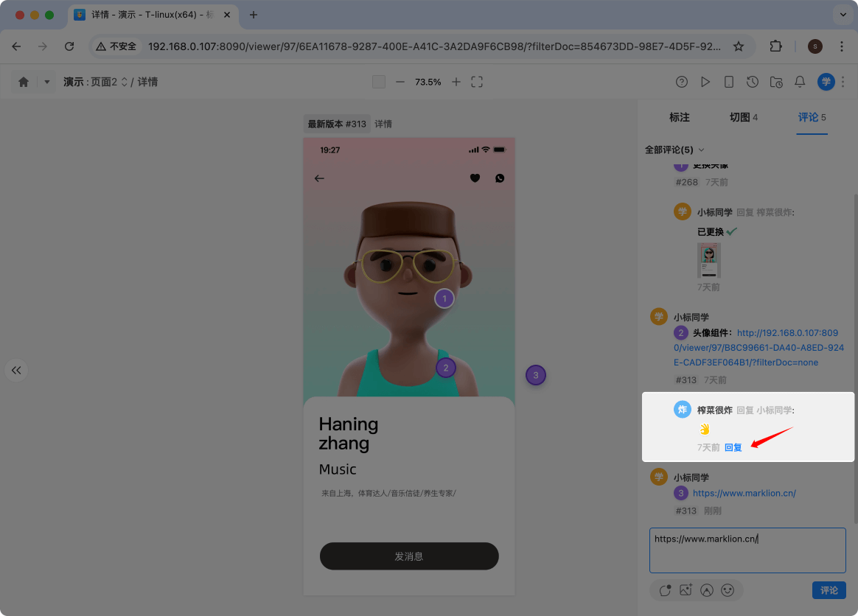This screenshot has width=858, height=616.
Task: Switch to the 标注 tab
Action: coord(680,117)
